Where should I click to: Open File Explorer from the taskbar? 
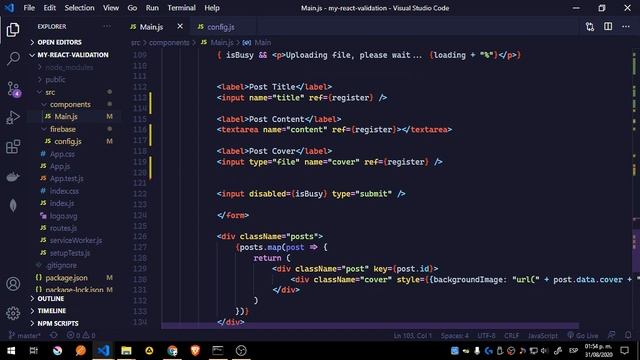(126, 351)
